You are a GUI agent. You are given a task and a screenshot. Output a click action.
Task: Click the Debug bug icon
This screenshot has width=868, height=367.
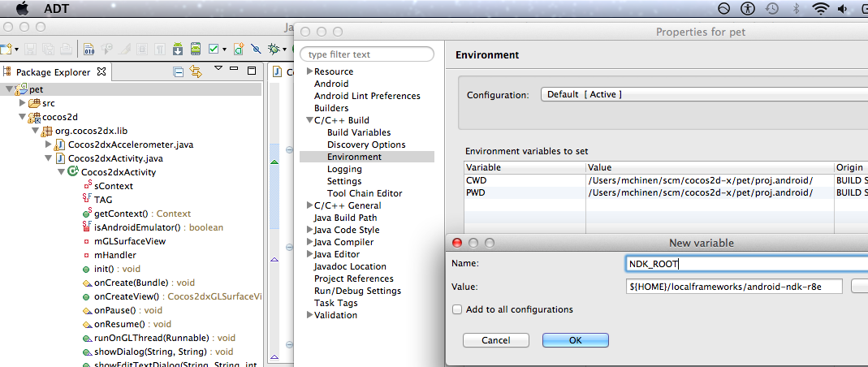[274, 49]
